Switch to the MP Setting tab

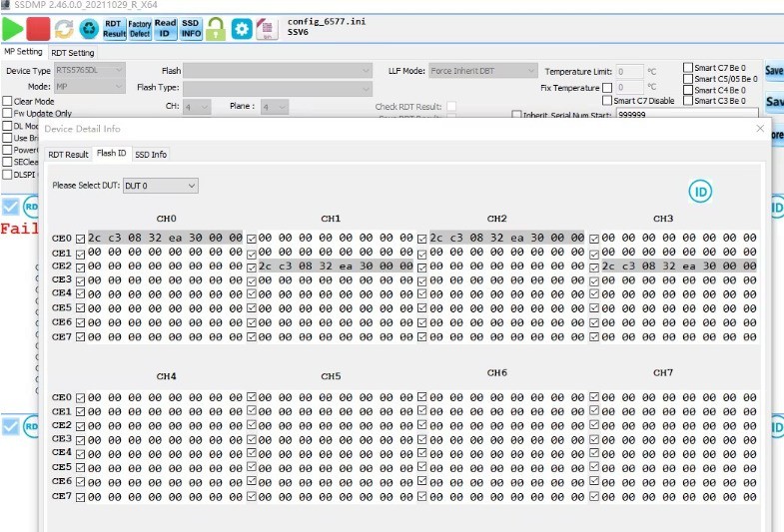coord(23,52)
